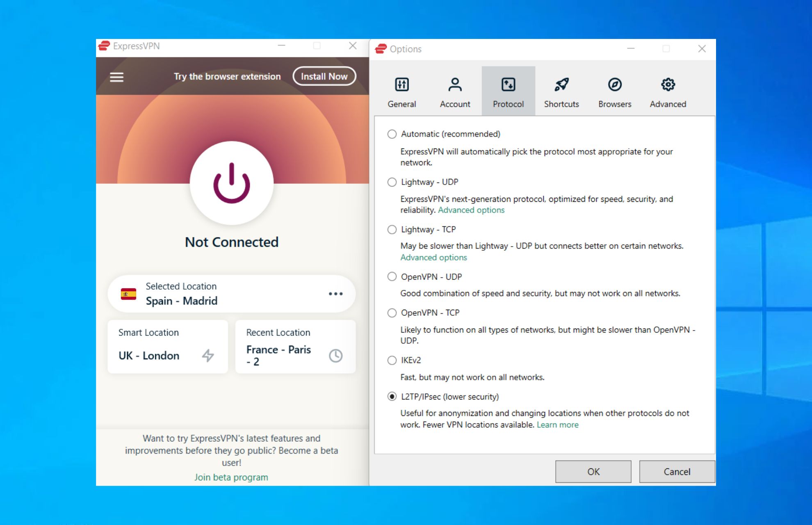Click Learn more link for L2TP/IPsec
812x525 pixels.
[558, 425]
